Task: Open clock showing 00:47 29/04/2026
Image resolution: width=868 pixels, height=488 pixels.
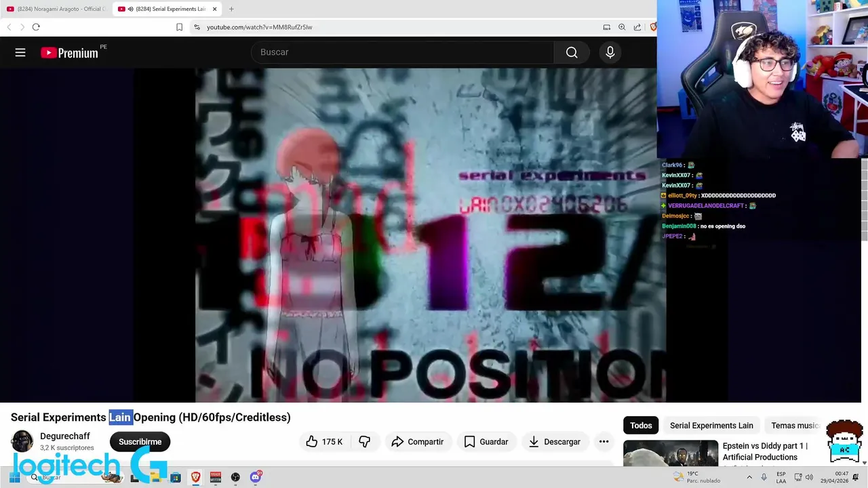Action: 835,477
